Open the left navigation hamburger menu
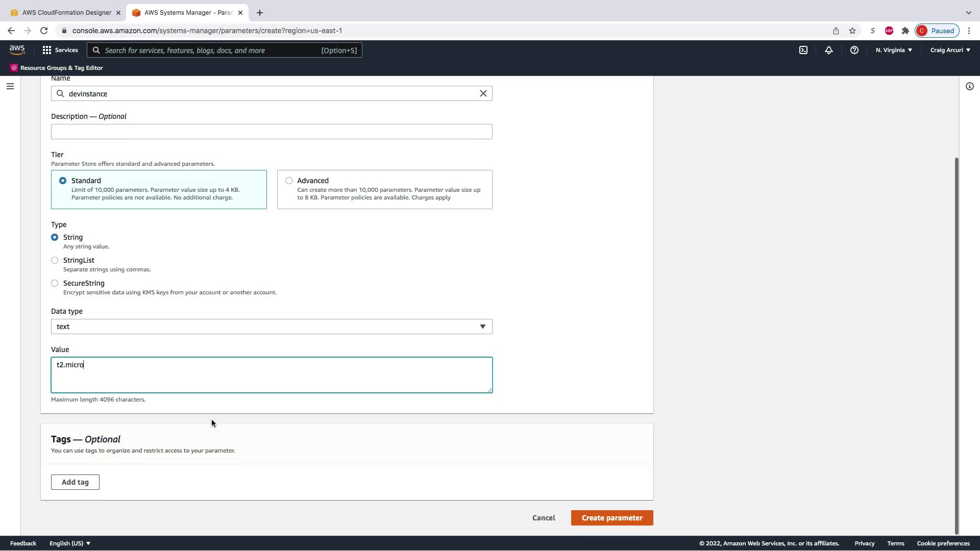980x551 pixels. coord(10,86)
